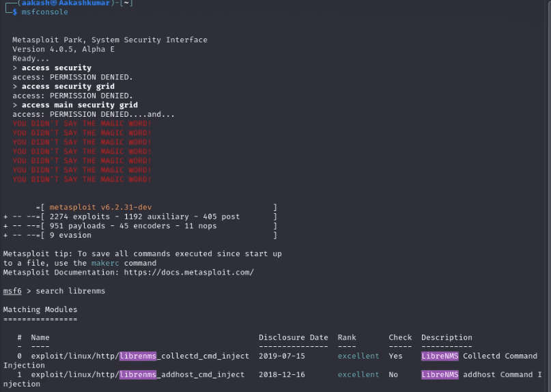This screenshot has height=392, width=551.
Task: Click 'excellent' rank in the collectd row
Action: 358,356
